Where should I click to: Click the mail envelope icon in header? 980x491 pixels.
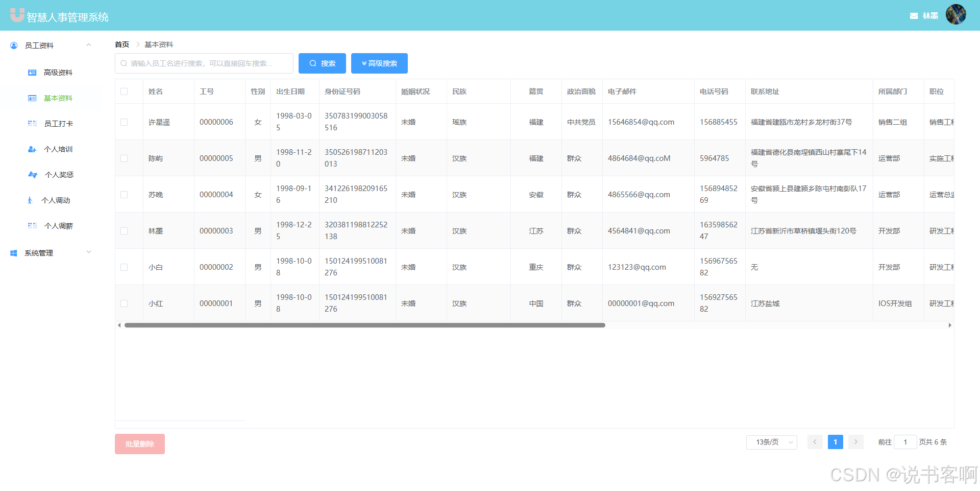coord(914,16)
